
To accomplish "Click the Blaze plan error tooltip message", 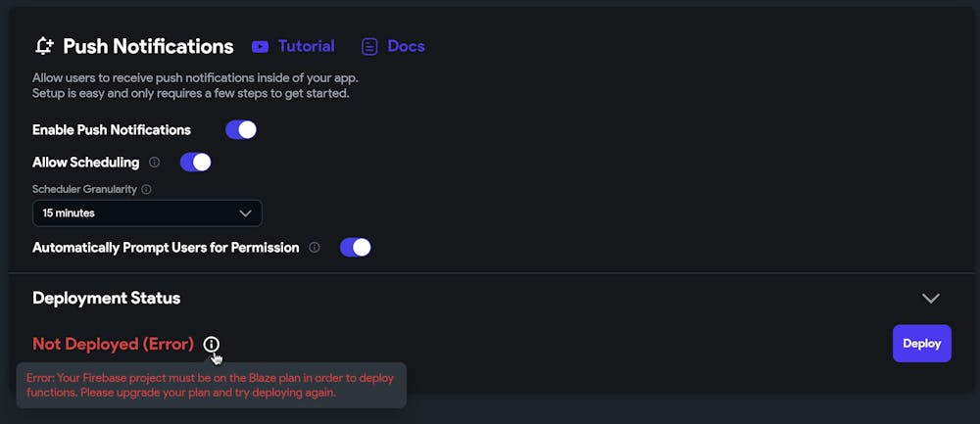I will tap(211, 385).
